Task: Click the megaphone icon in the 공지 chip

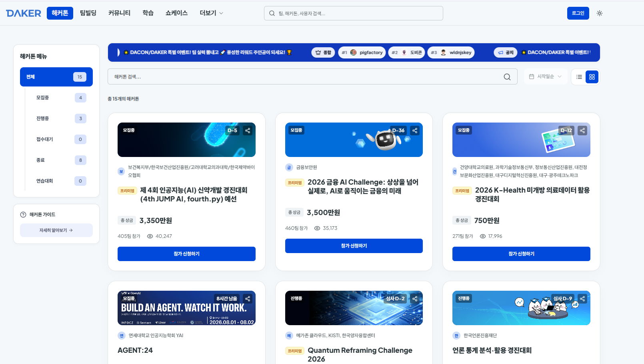Action: 500,52
